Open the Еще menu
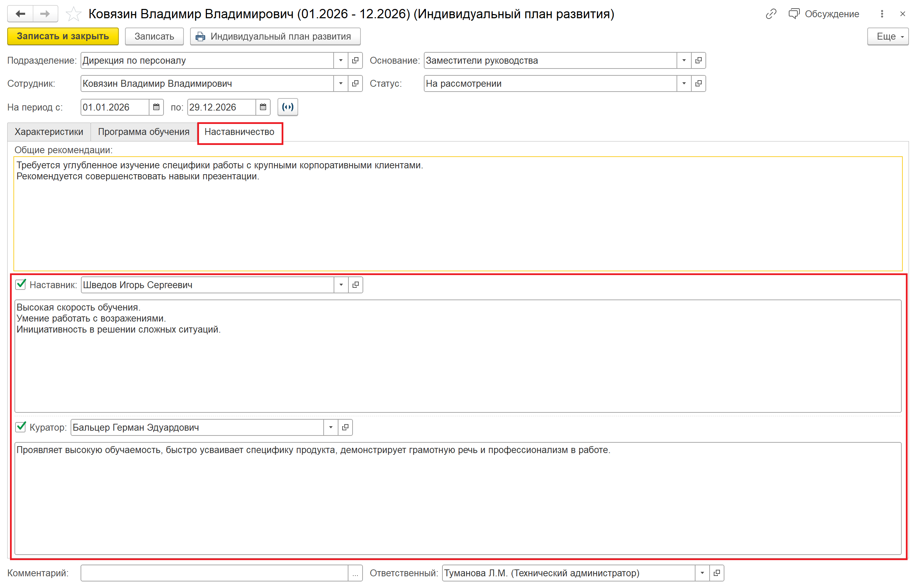This screenshot has height=588, width=921. coord(887,36)
